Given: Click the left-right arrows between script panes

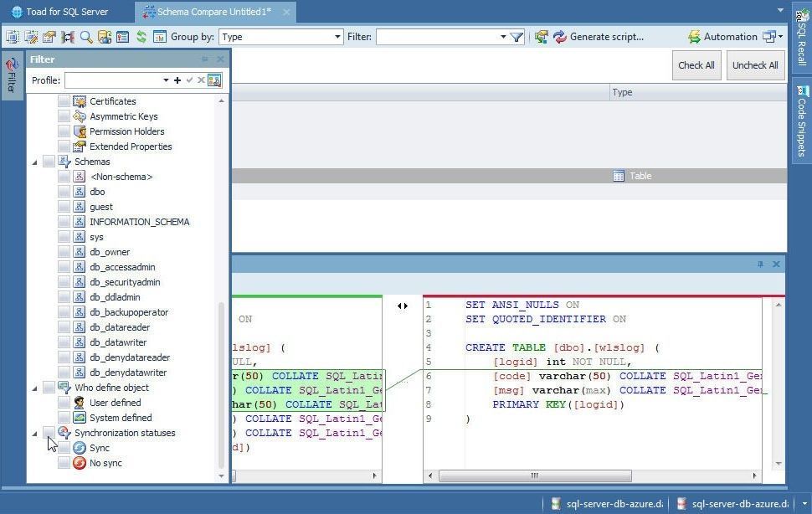Looking at the screenshot, I should tap(403, 306).
